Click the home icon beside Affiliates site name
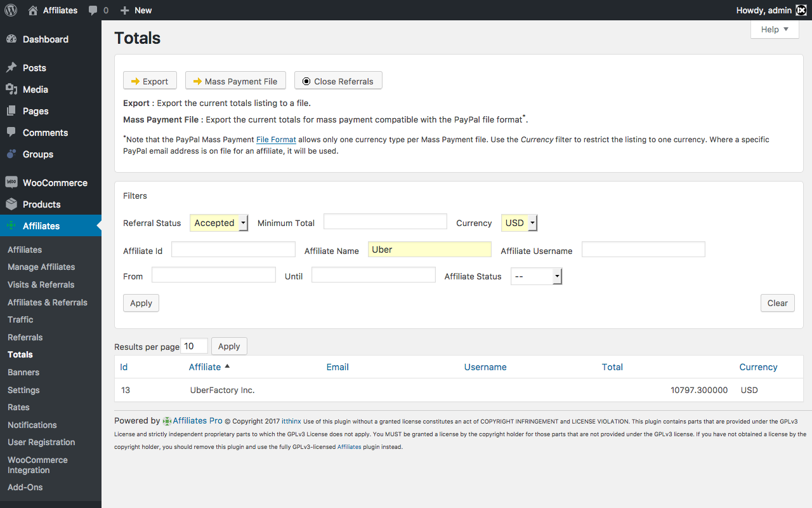 click(x=33, y=10)
